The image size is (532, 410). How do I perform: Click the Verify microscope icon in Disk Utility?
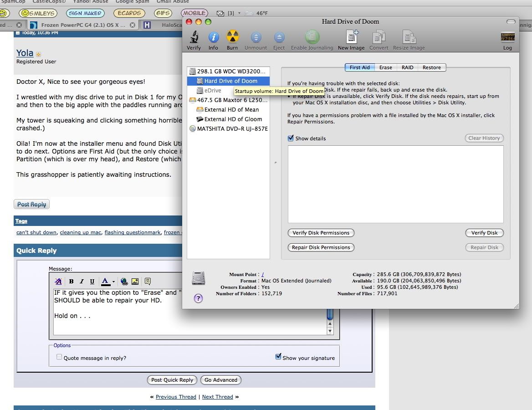click(194, 37)
